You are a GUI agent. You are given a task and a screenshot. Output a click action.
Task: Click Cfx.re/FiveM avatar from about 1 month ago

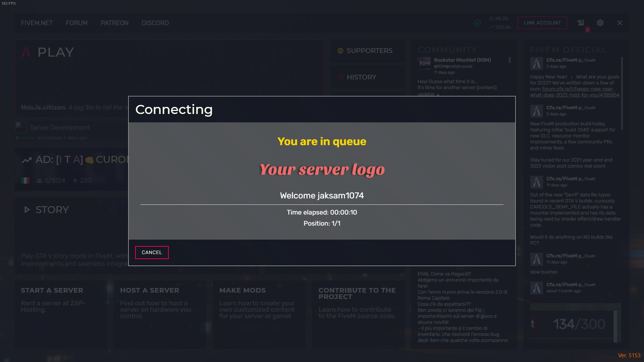536,288
